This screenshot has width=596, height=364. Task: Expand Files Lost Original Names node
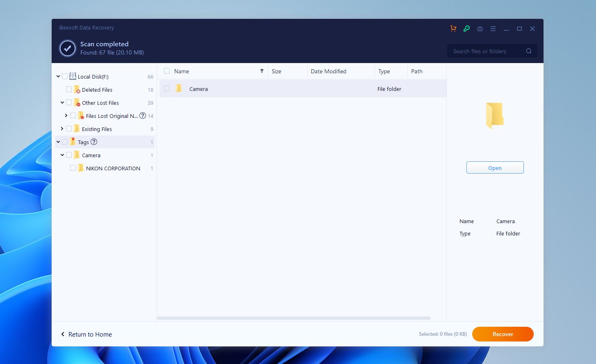click(66, 115)
